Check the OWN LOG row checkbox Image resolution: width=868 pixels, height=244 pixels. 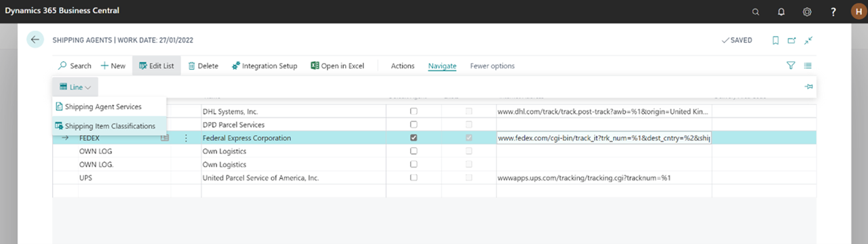tap(413, 151)
